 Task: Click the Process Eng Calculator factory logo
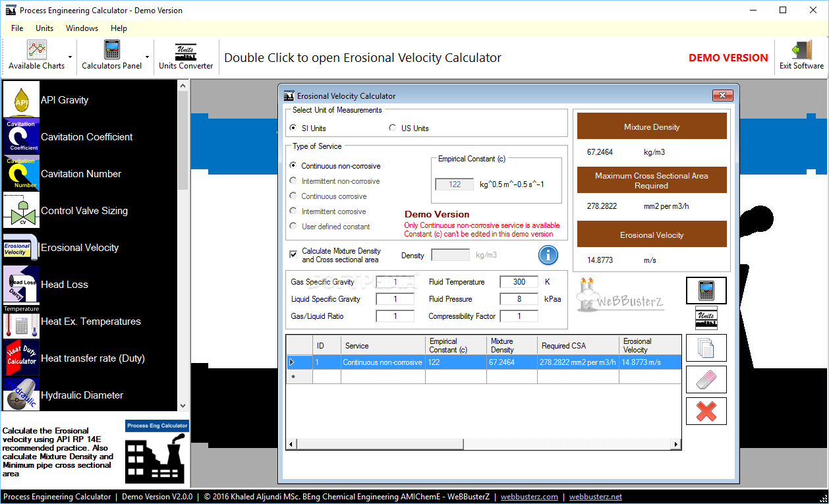pos(157,452)
